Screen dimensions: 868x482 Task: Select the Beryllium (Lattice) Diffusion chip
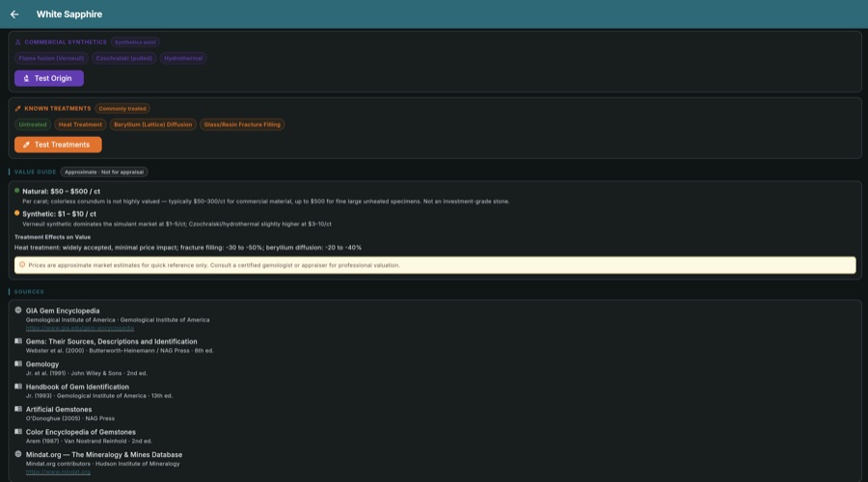151,124
